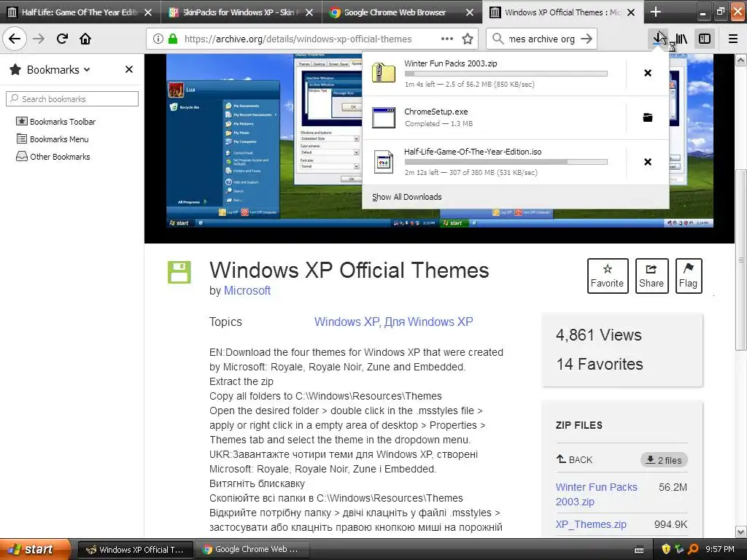Open page actions three-dots menu
Viewport: 747px width, 560px height.
(447, 39)
